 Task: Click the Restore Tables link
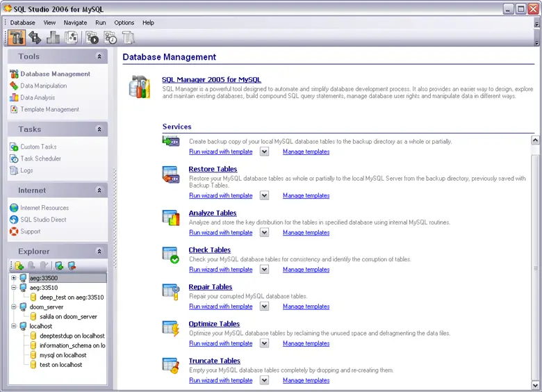pyautogui.click(x=213, y=170)
